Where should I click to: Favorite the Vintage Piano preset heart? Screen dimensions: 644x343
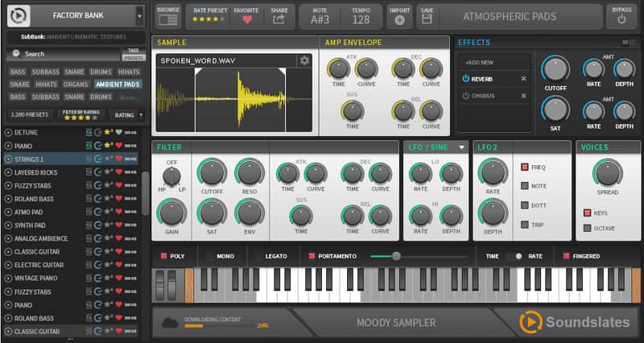[x=119, y=278]
